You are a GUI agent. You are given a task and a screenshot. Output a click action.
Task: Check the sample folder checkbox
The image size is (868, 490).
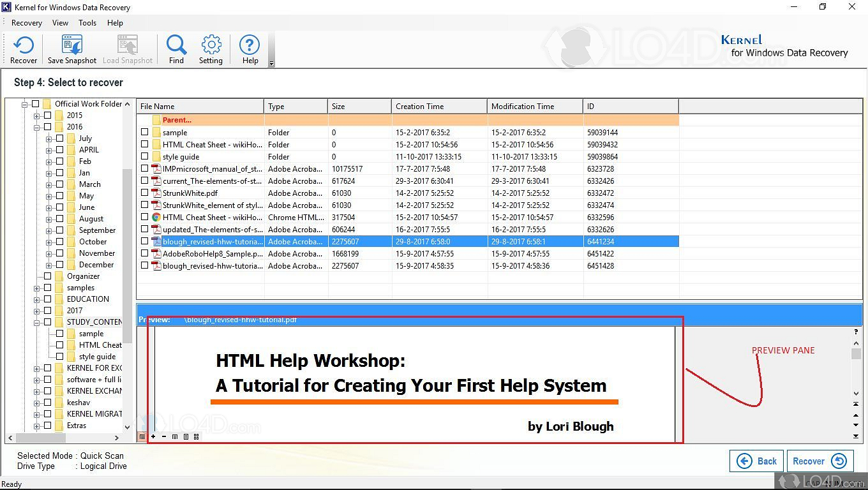tap(145, 132)
